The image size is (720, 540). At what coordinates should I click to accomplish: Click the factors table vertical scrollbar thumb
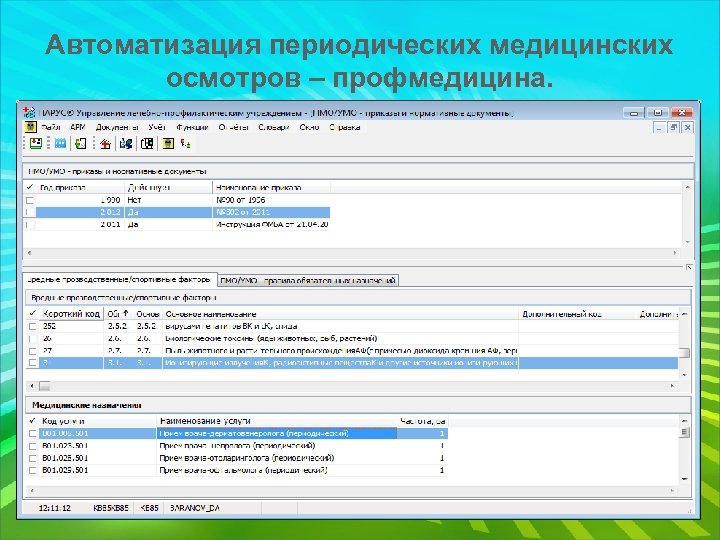coord(684,353)
